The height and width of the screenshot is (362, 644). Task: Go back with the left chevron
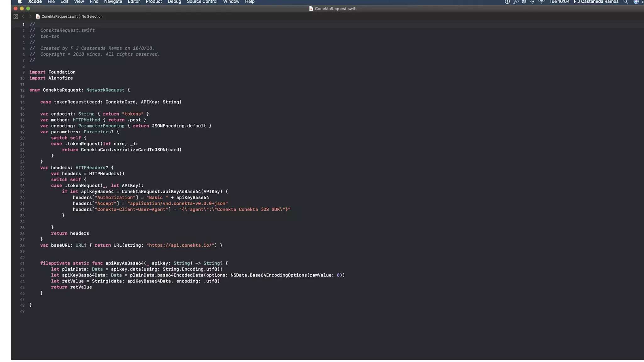(x=23, y=16)
